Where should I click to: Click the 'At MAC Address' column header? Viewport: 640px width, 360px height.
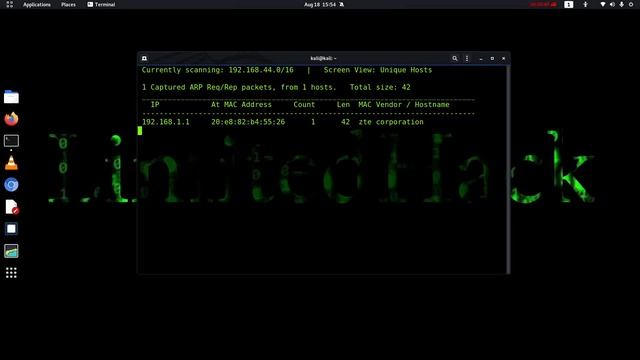(x=241, y=104)
